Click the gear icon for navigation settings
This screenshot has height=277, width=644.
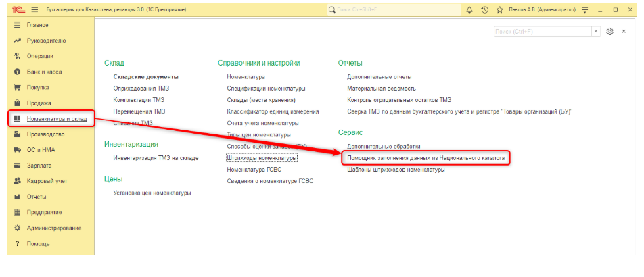609,32
